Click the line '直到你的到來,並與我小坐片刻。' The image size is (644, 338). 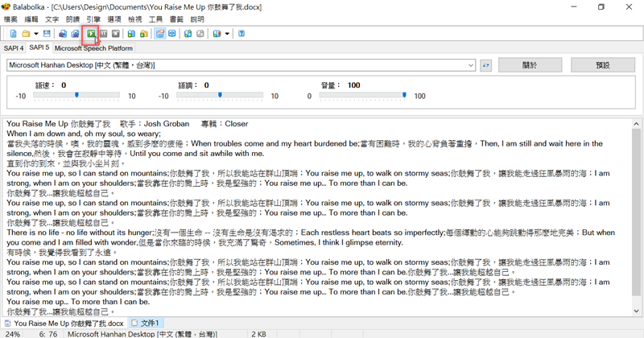(x=66, y=163)
